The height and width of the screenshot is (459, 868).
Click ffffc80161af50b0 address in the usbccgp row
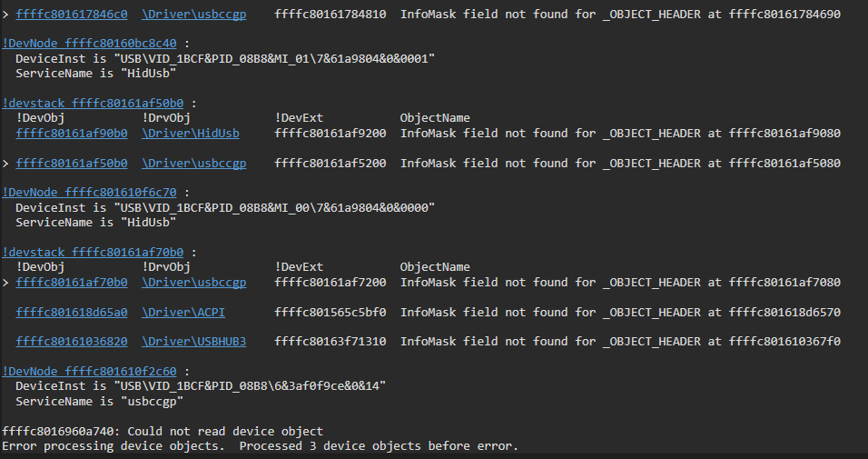click(72, 164)
